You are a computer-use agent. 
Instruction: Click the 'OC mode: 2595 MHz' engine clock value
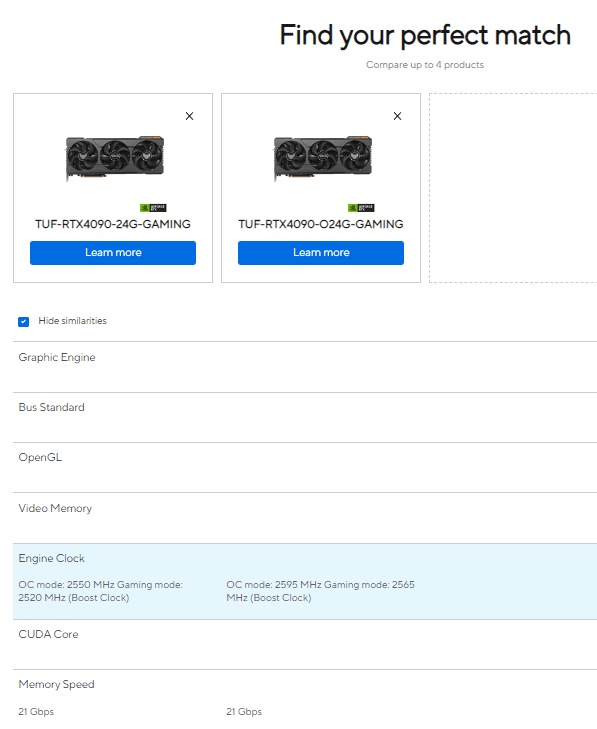coord(320,591)
